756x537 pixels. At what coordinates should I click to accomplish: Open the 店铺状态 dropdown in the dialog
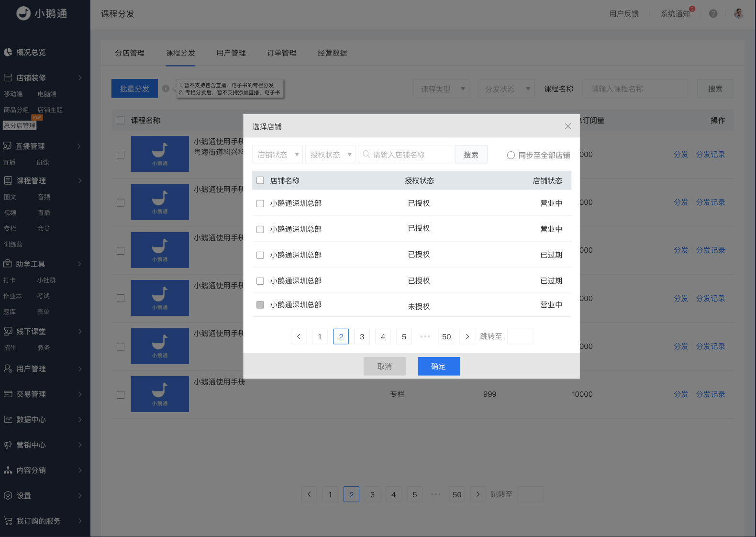[278, 155]
